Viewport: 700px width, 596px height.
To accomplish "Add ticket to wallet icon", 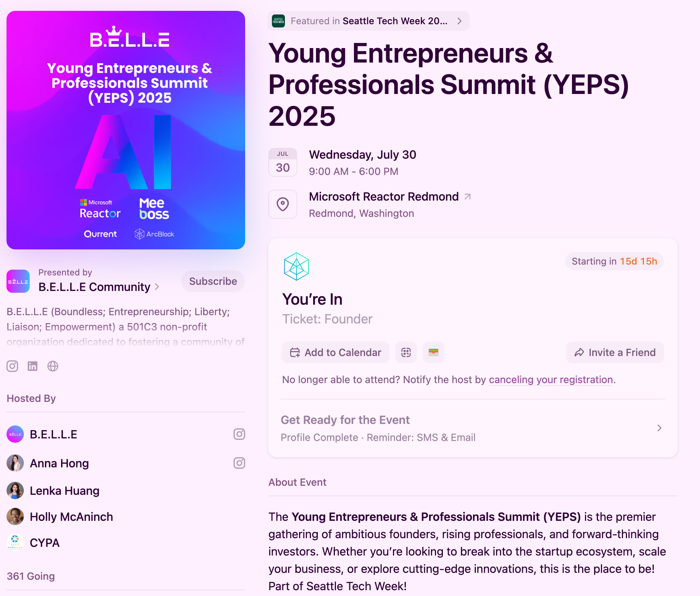I will tap(433, 352).
